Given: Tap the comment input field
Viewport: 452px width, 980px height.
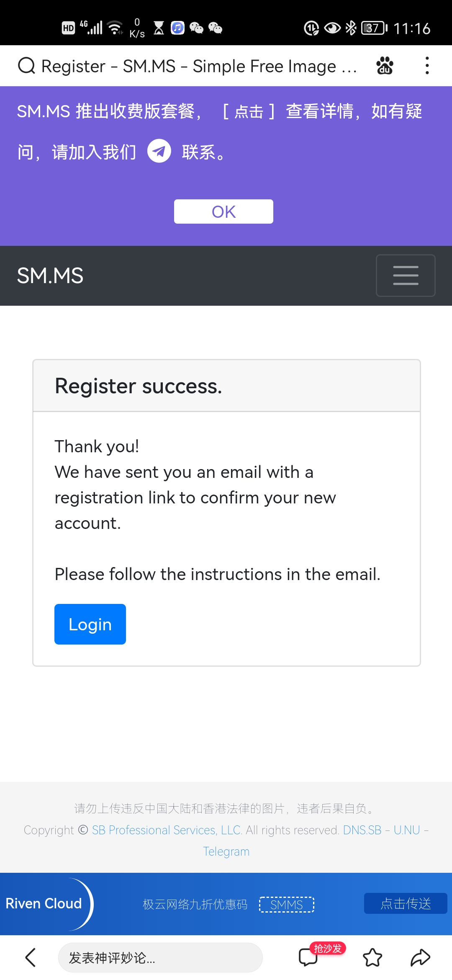Looking at the screenshot, I should [x=160, y=957].
